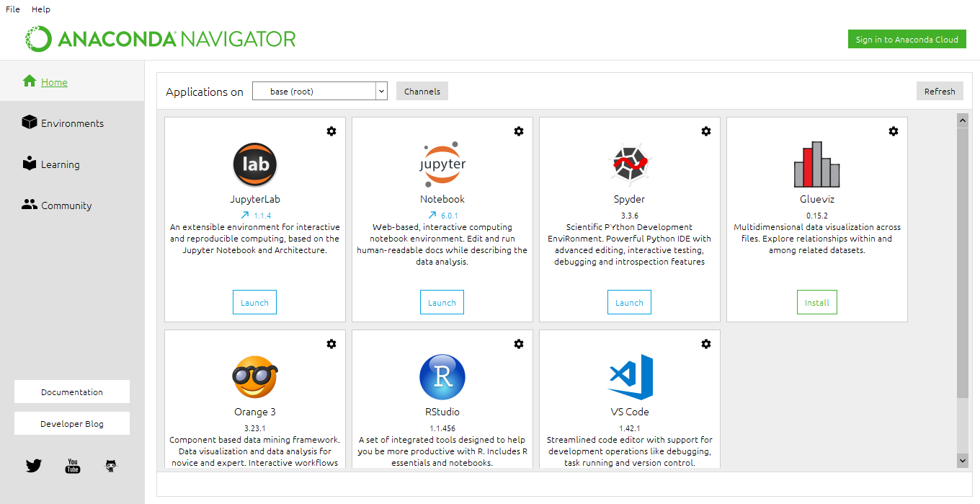Open Notebook settings gear

tap(519, 131)
